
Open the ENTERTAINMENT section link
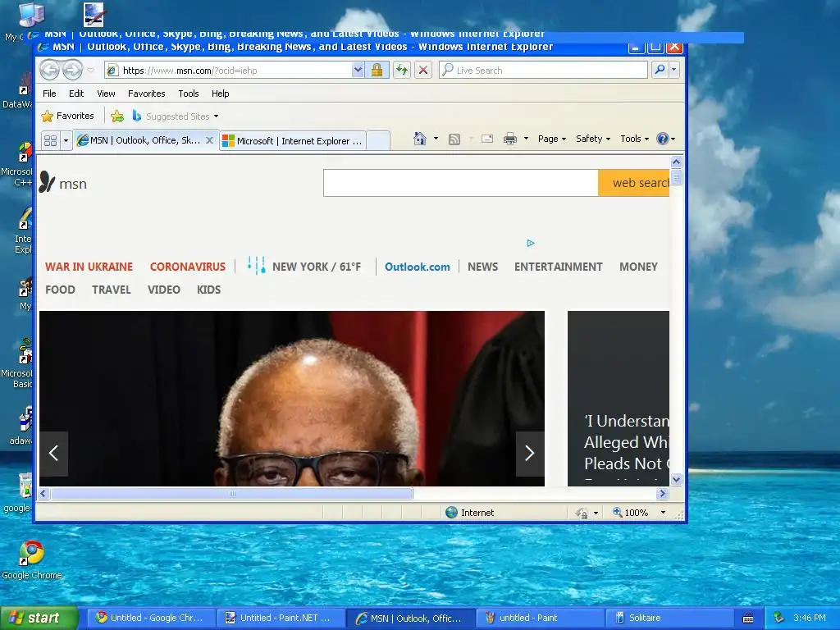pyautogui.click(x=558, y=267)
